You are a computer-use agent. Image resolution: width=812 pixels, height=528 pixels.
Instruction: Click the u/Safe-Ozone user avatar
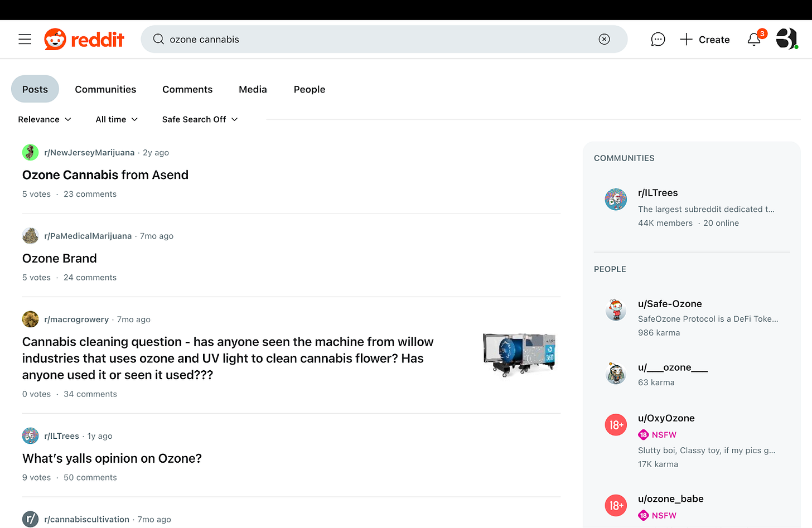point(616,310)
